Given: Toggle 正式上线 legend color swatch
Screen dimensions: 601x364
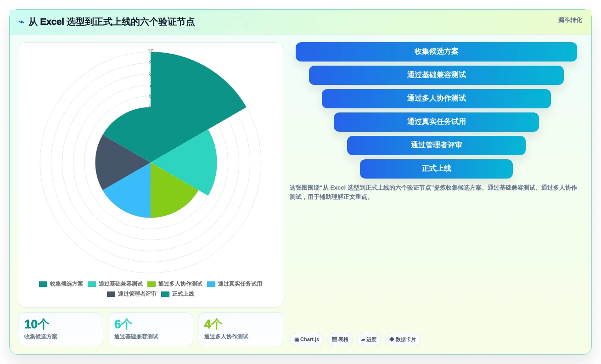Looking at the screenshot, I should pos(165,294).
